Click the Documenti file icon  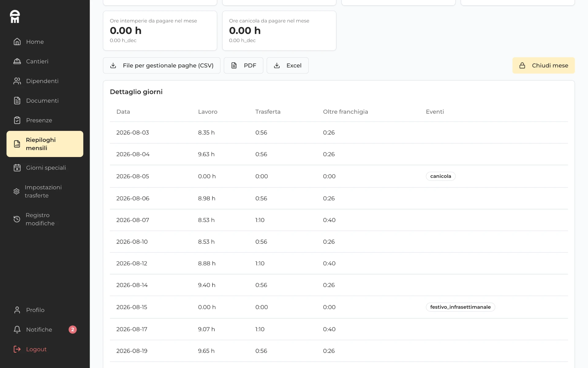coord(17,101)
